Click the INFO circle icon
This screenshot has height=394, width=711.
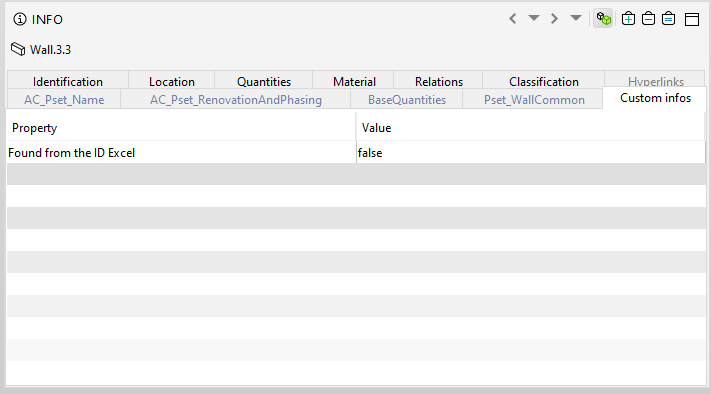tap(19, 19)
